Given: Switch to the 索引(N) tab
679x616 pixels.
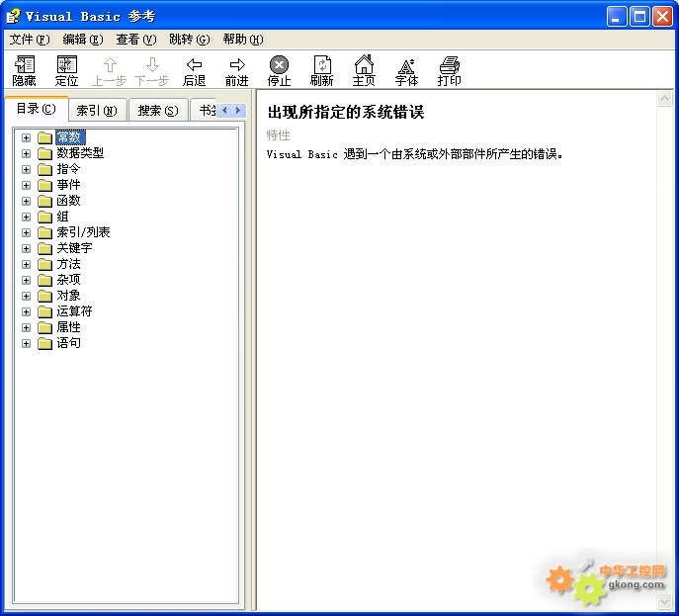Looking at the screenshot, I should coord(97,111).
